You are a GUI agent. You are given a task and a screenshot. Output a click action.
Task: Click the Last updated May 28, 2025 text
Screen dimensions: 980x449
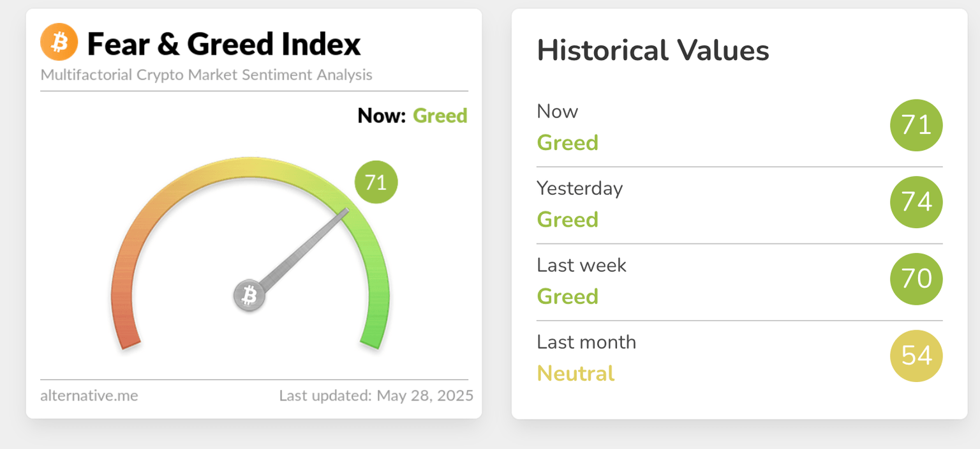tap(376, 396)
